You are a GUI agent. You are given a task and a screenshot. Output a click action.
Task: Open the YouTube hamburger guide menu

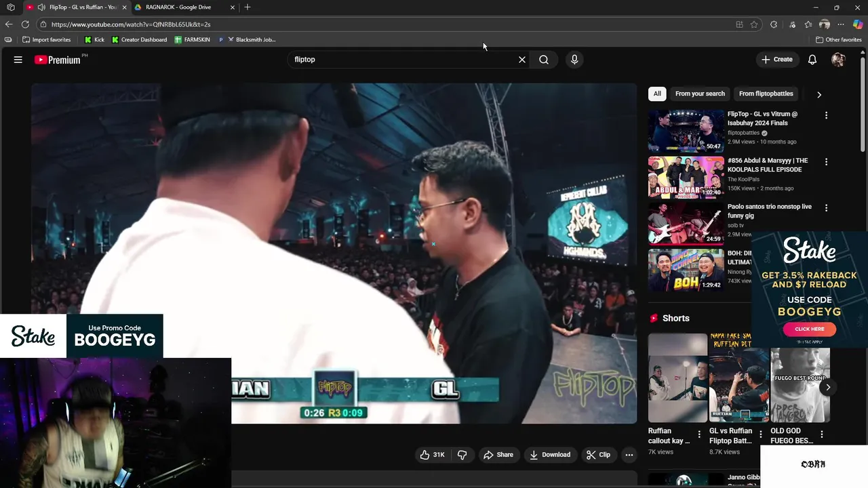click(x=18, y=60)
